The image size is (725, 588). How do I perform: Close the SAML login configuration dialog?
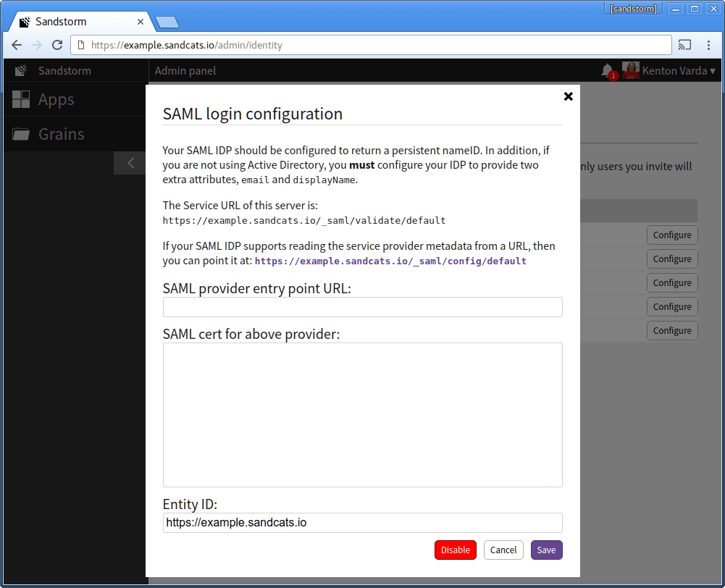coord(569,96)
